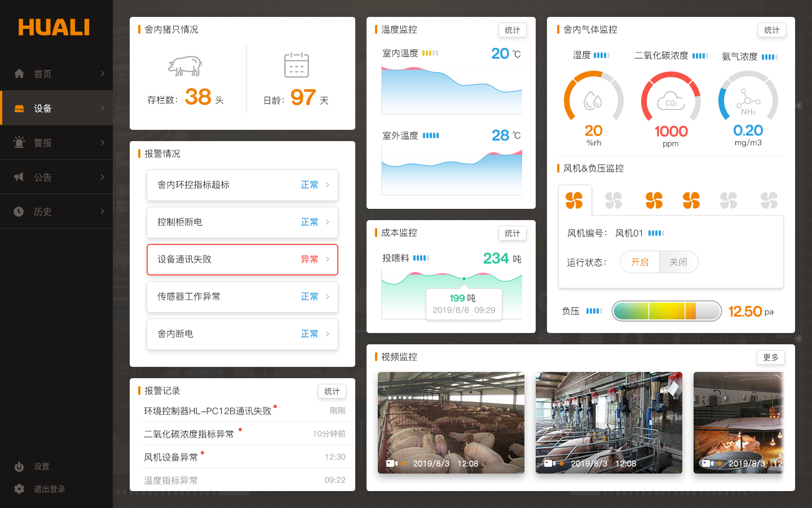Select the third fan icon
Image resolution: width=812 pixels, height=508 pixels.
coord(654,200)
